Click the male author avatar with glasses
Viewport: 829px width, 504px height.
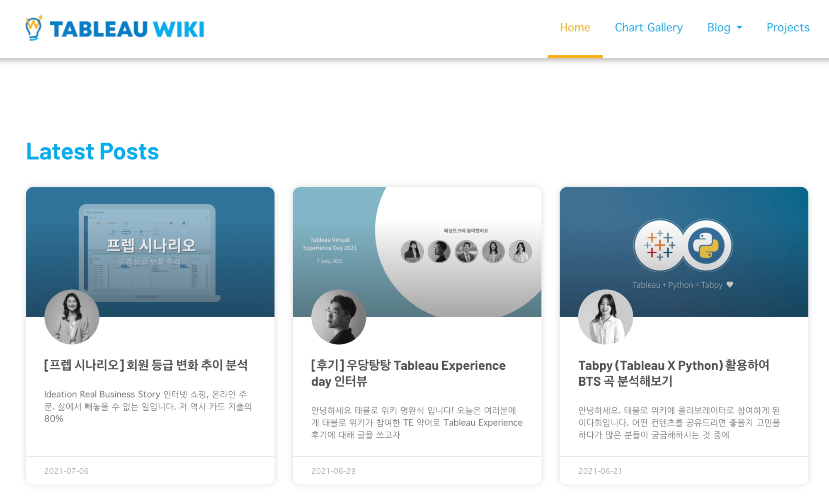[x=339, y=317]
